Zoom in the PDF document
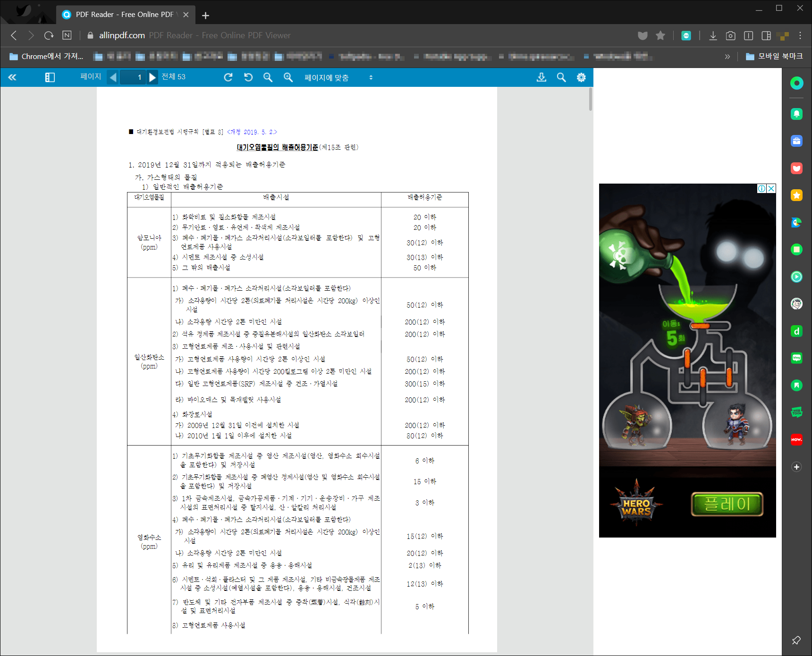Viewport: 812px width, 656px height. click(288, 77)
